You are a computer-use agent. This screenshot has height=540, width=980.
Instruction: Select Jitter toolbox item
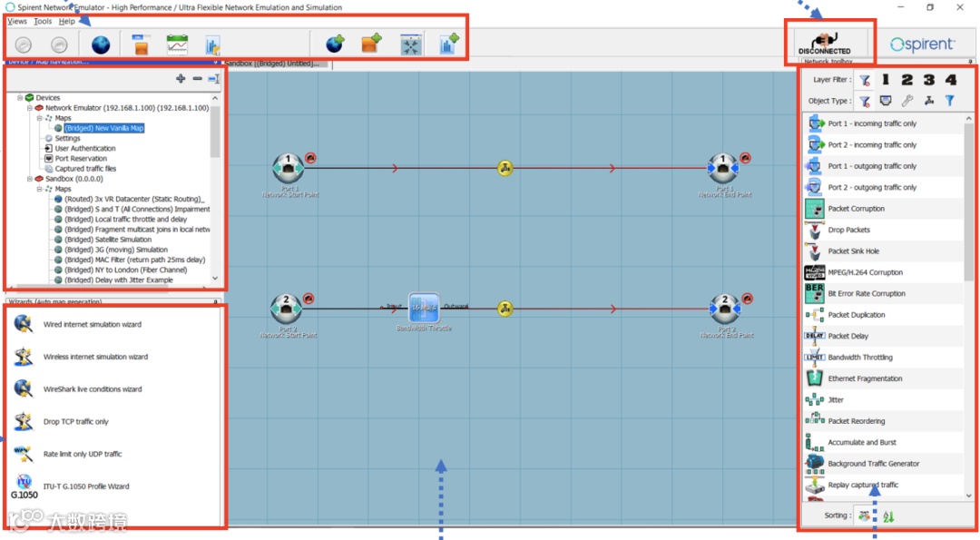tap(884, 400)
